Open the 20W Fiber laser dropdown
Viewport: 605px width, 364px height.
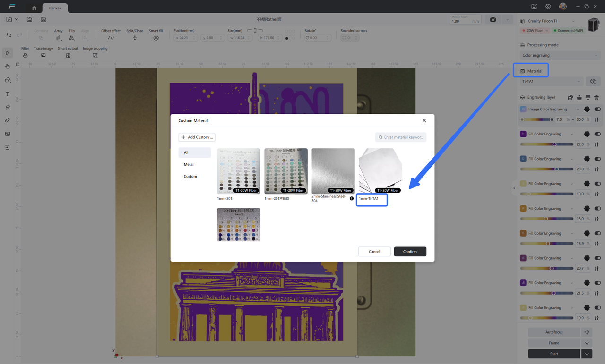pos(535,31)
